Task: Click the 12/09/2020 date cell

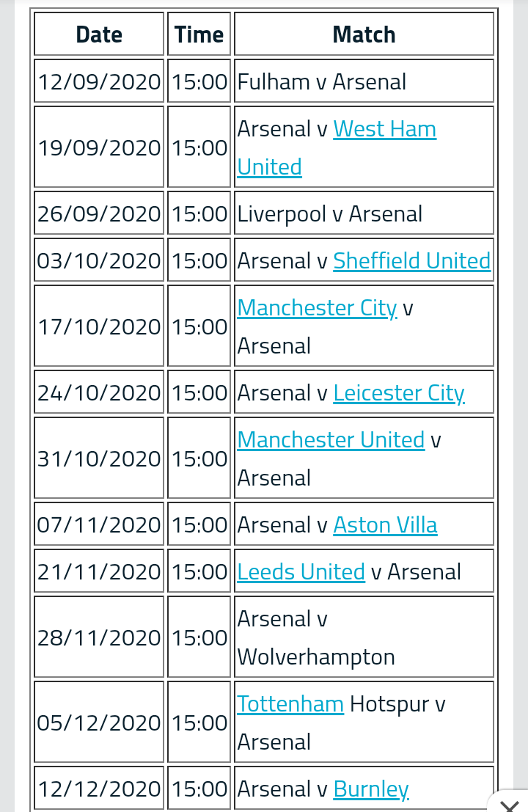Action: pyautogui.click(x=99, y=81)
